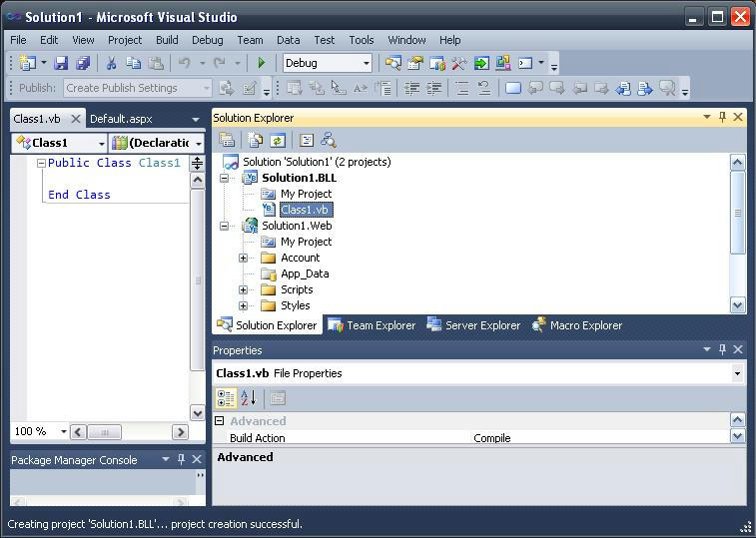The width and height of the screenshot is (756, 538).
Task: Click Properties icon in Solution Explorer toolbar
Action: click(227, 141)
